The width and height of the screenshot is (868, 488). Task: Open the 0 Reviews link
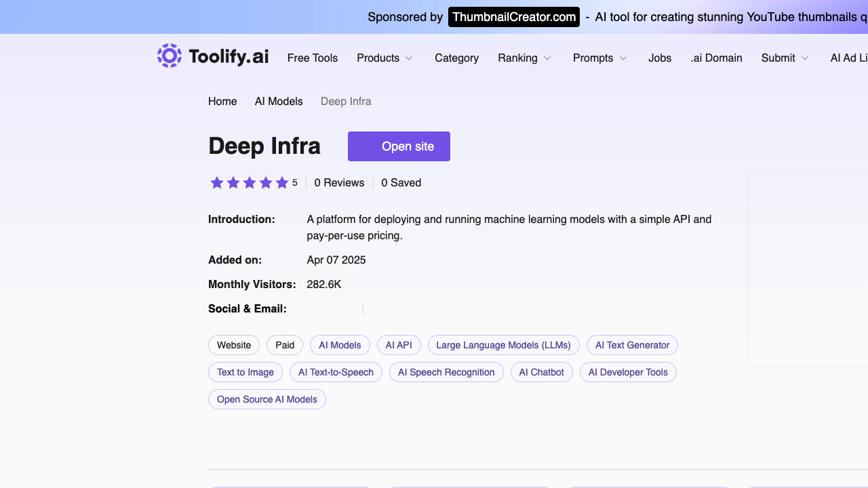339,183
